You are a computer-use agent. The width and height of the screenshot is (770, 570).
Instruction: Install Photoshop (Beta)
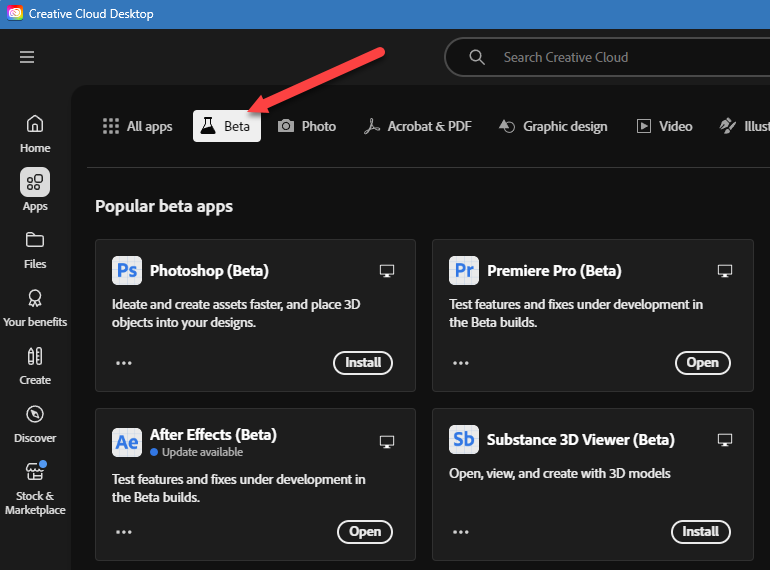[363, 362]
